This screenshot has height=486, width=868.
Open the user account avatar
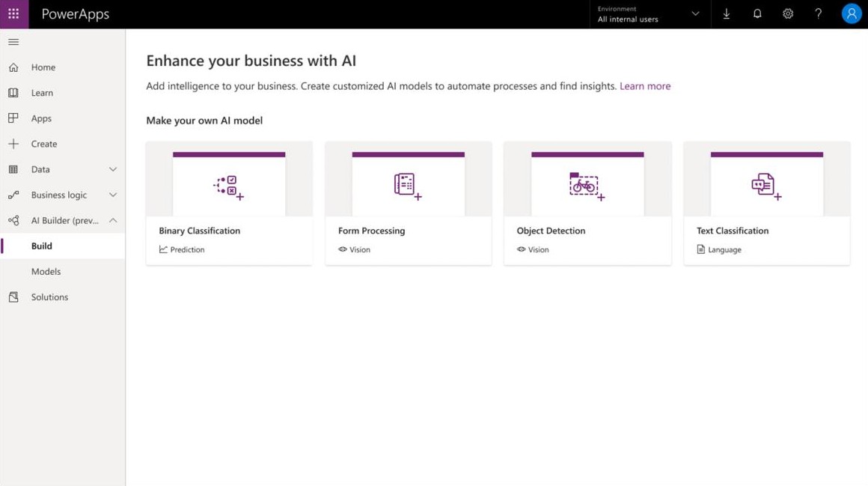tap(852, 14)
